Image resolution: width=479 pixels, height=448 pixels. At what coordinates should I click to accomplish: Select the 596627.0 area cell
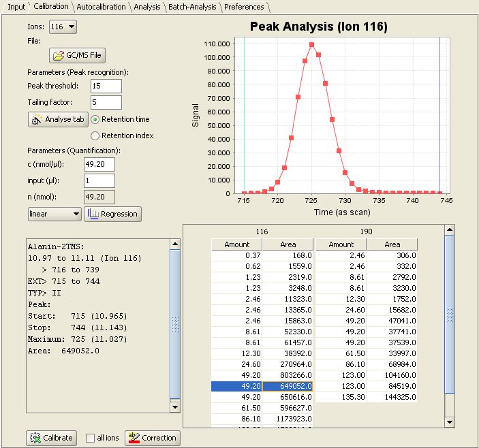coord(288,408)
